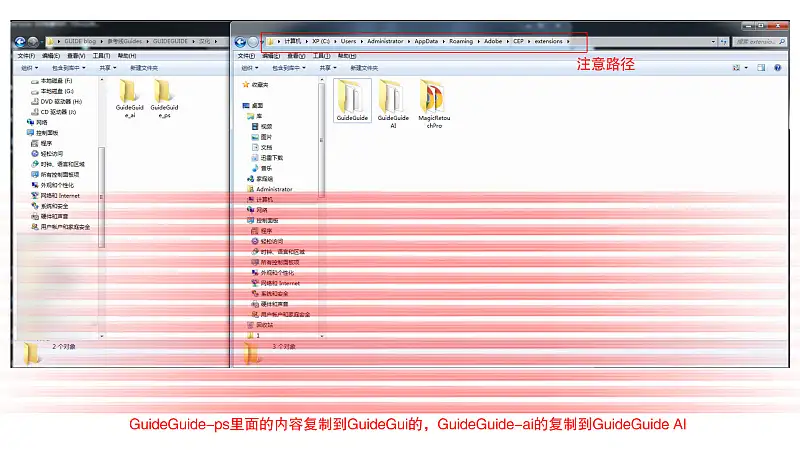The image size is (800, 450).
Task: Click Users segment in address path
Action: (x=348, y=41)
